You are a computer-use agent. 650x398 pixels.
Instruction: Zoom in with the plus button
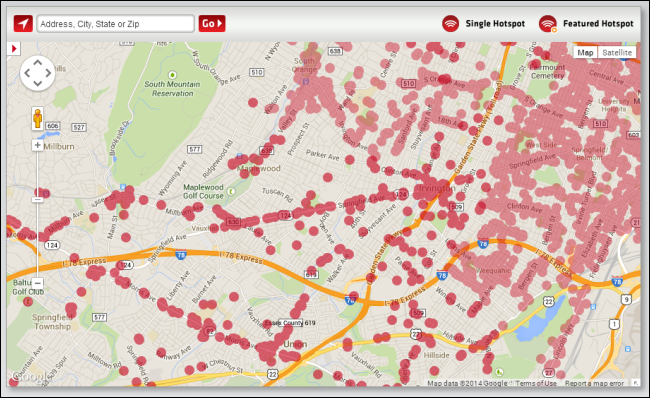pos(38,145)
